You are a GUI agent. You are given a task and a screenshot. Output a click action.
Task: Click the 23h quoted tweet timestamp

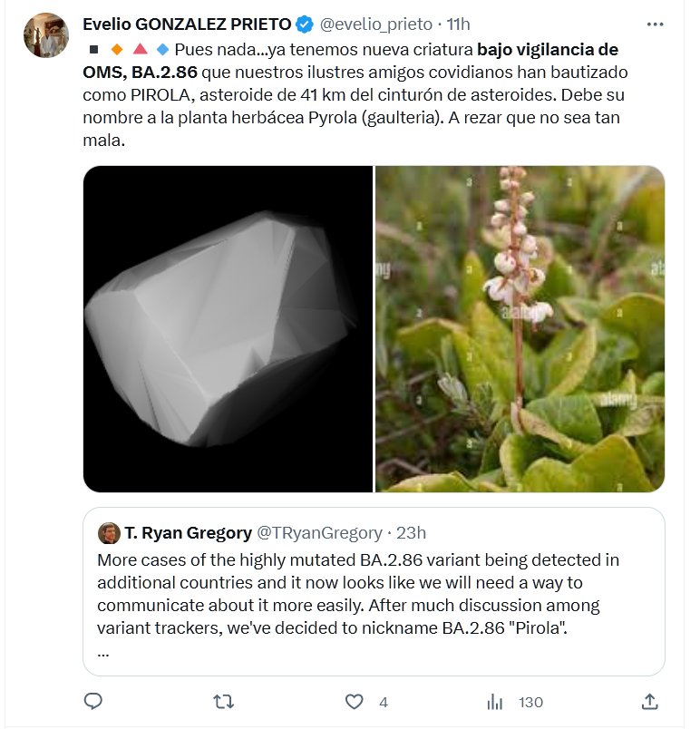click(x=412, y=532)
